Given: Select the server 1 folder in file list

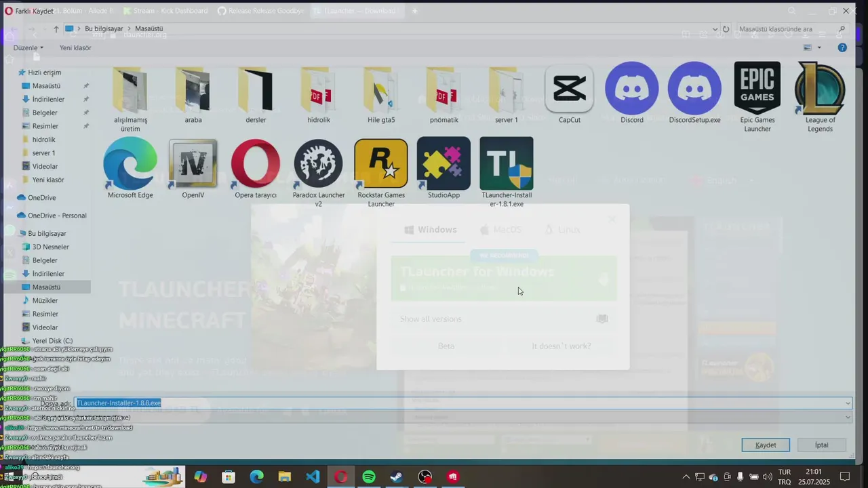Looking at the screenshot, I should point(507,95).
